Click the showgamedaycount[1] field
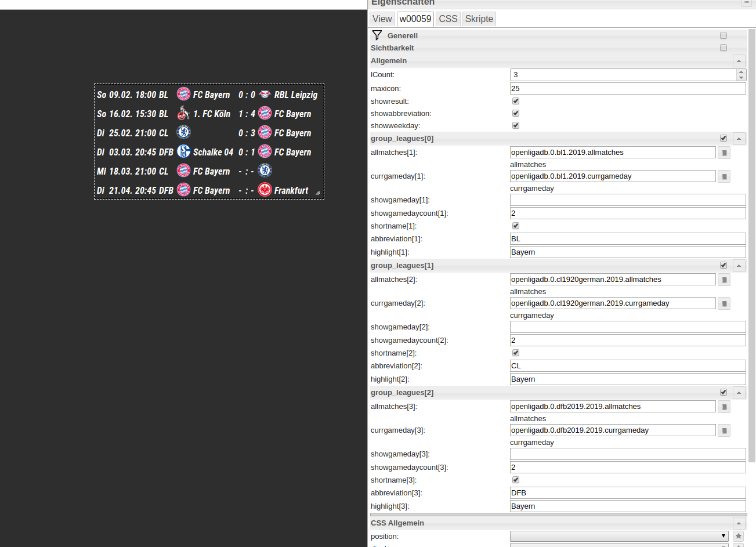756x547 pixels. 628,213
